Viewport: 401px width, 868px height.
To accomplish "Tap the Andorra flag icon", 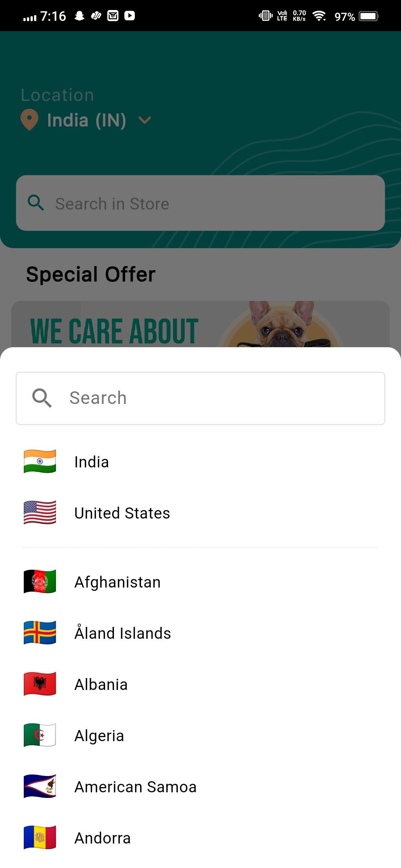I will tap(40, 838).
